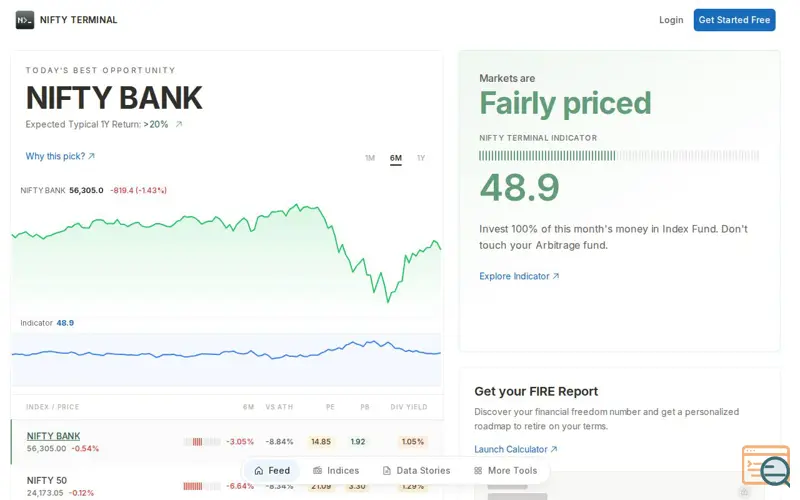
Task: Open the NIFTY BANK index row
Action: pyautogui.click(x=227, y=442)
